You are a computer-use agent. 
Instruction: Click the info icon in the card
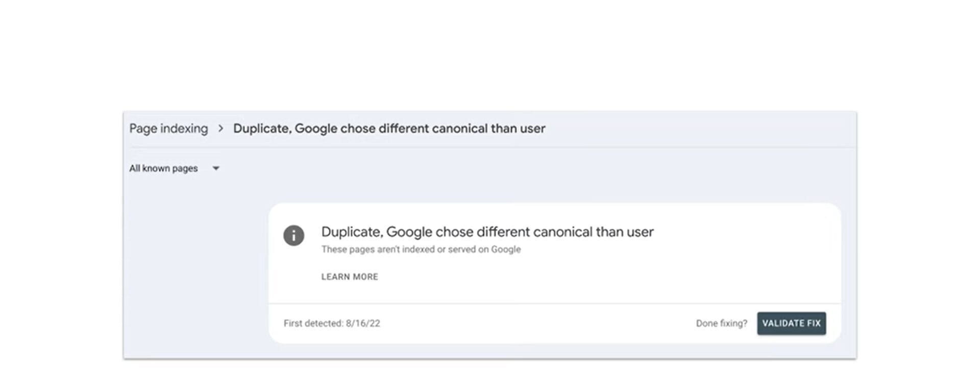point(293,235)
